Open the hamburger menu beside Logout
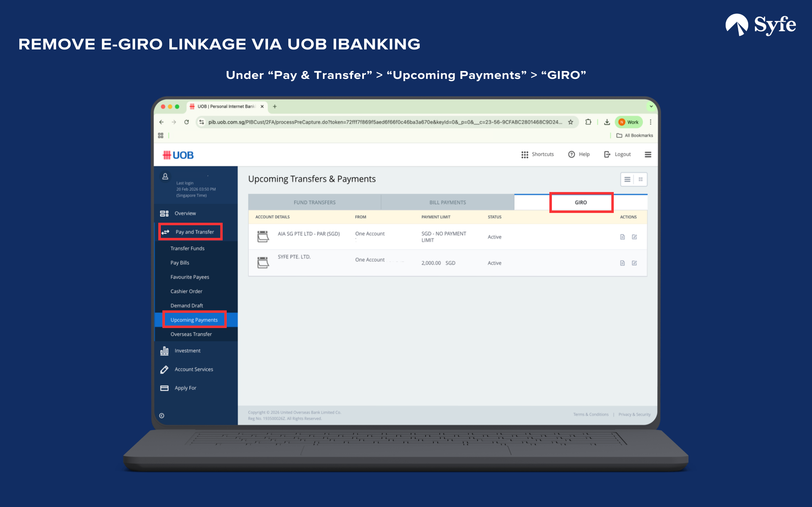Viewport: 812px width, 507px height. click(x=648, y=154)
